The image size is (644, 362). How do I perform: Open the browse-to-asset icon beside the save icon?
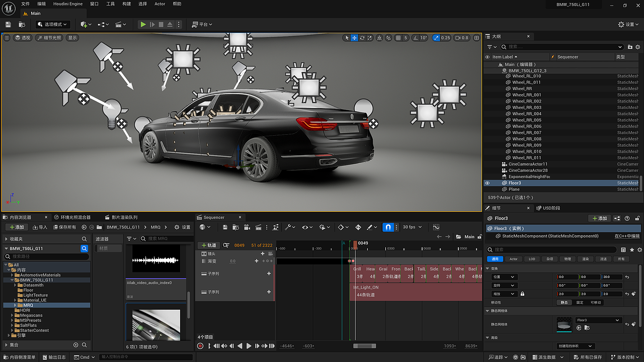22,24
